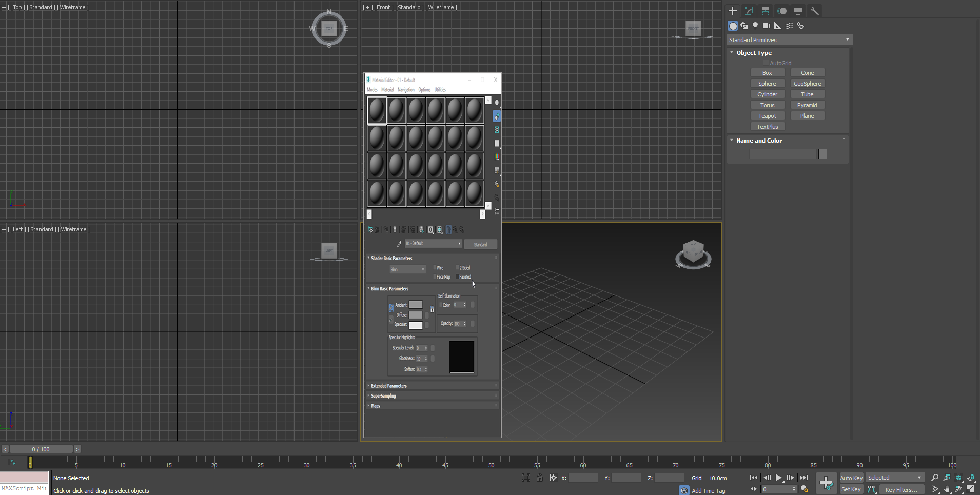Click the Standard material type button
This screenshot has height=495, width=980.
[x=480, y=244]
